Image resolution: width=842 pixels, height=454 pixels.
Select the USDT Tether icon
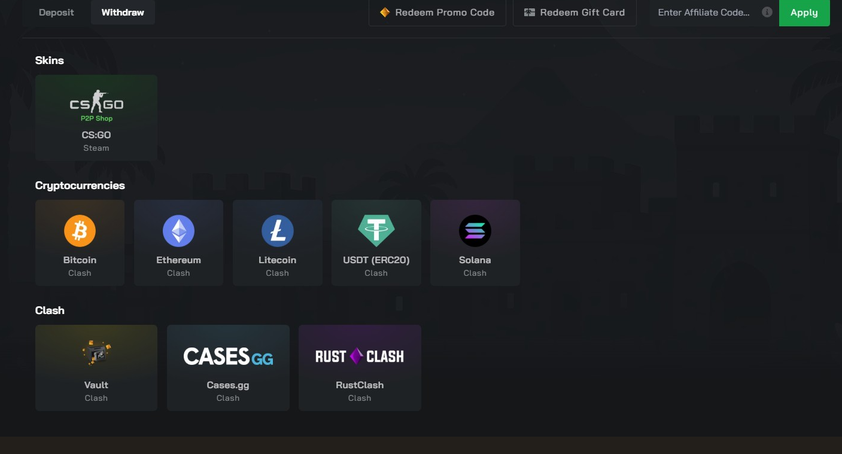coord(376,230)
